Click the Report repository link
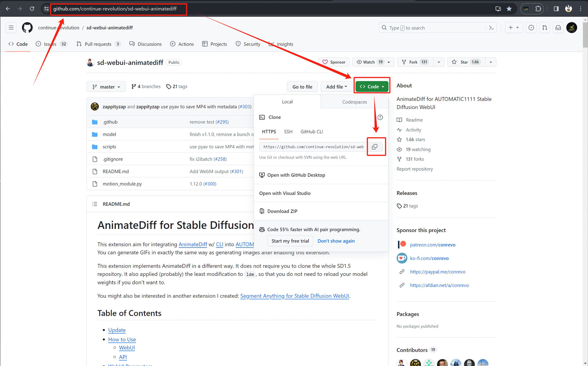 point(415,169)
